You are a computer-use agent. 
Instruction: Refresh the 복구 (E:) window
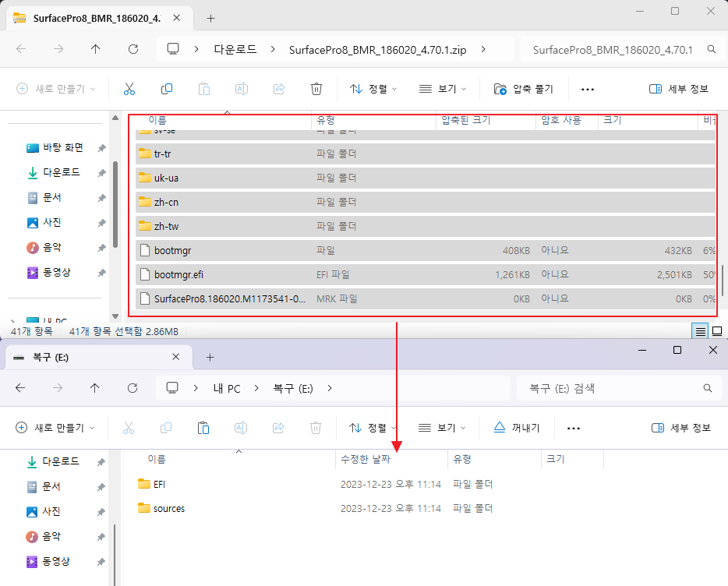coord(133,388)
